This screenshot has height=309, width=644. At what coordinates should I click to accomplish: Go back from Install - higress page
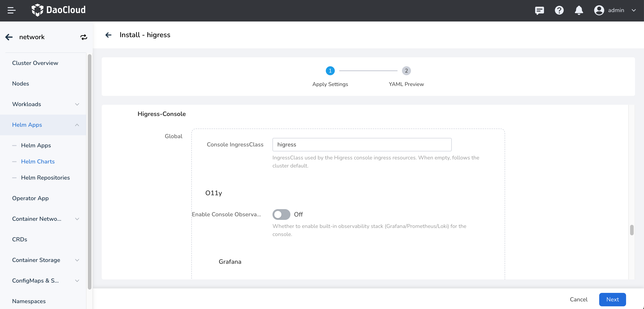click(x=108, y=35)
